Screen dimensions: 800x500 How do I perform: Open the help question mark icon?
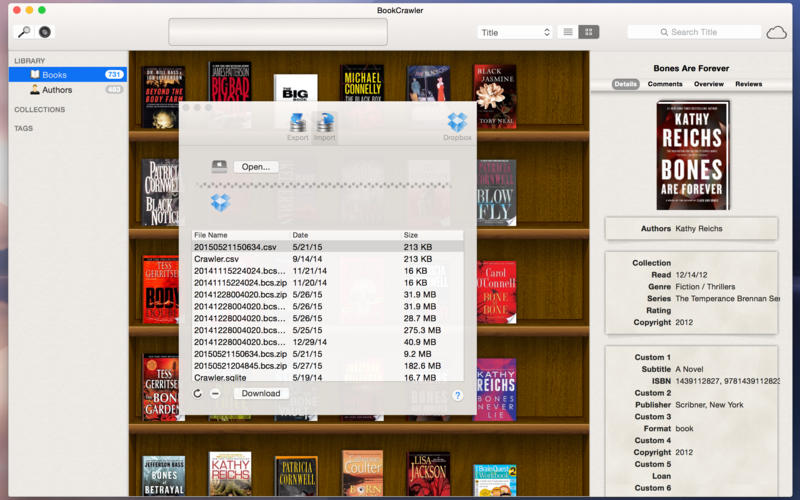(x=458, y=395)
